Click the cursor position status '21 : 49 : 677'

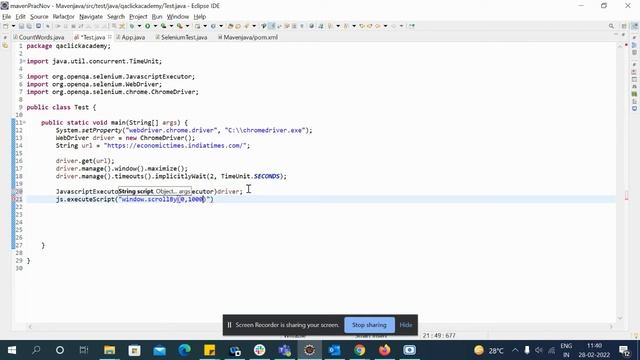(439, 336)
